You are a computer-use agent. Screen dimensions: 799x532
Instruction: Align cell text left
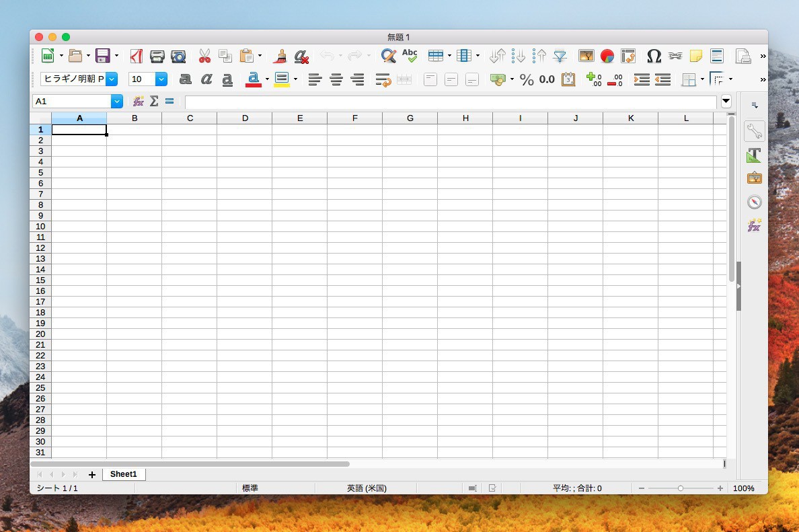pos(315,79)
